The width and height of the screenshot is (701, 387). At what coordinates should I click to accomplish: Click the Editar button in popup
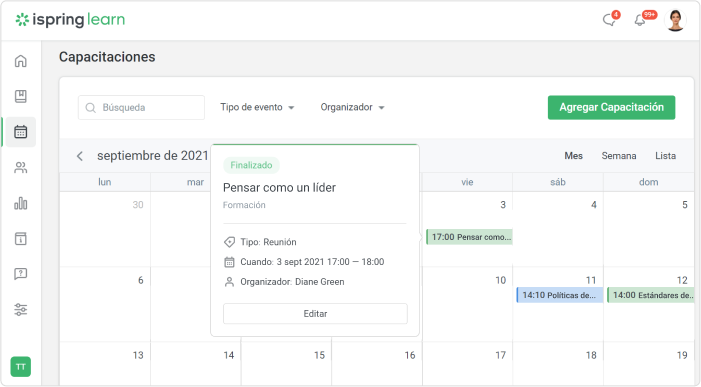315,314
